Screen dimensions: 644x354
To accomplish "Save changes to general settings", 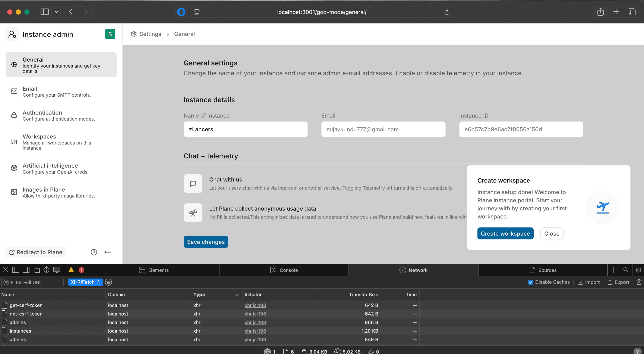I will pos(206,242).
